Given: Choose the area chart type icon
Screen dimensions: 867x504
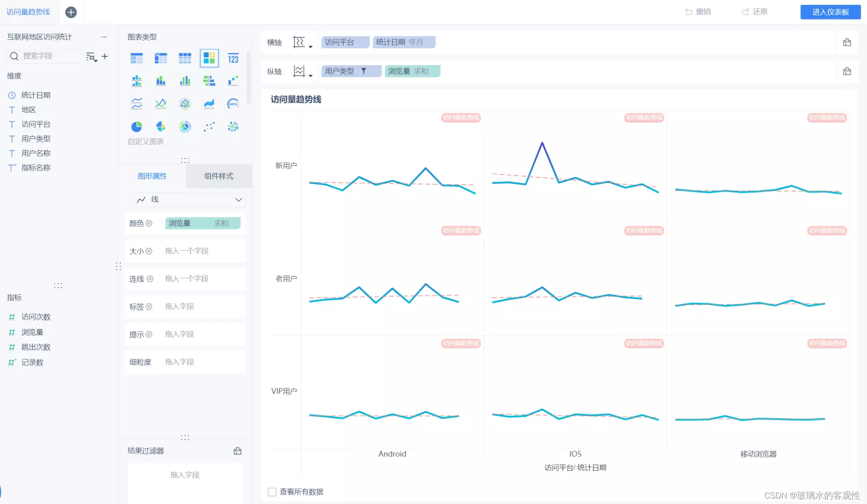Looking at the screenshot, I should tap(209, 104).
